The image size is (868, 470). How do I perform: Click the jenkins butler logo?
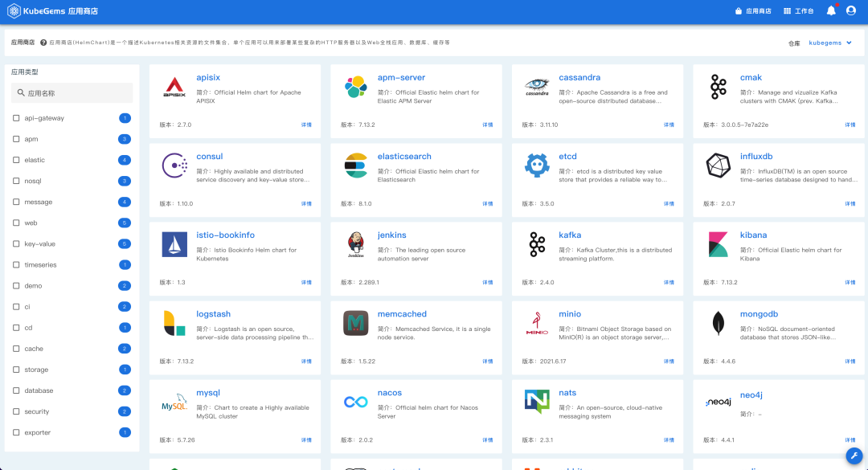pos(356,245)
